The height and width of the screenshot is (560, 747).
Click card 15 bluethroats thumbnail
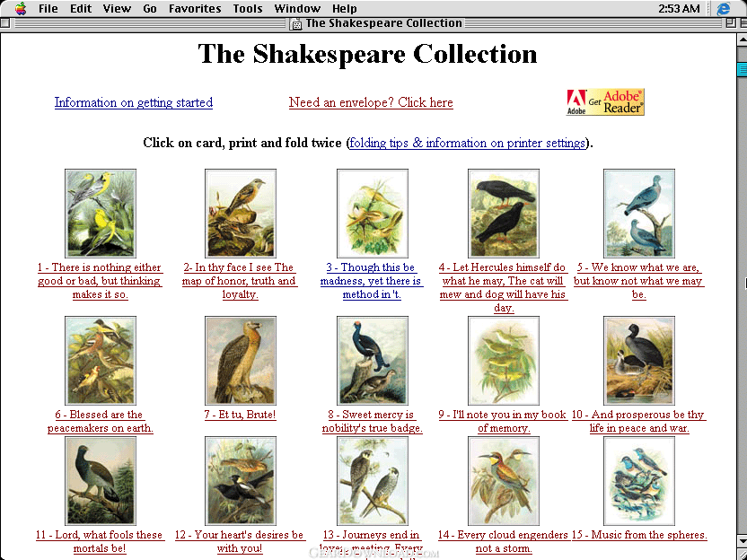click(639, 481)
